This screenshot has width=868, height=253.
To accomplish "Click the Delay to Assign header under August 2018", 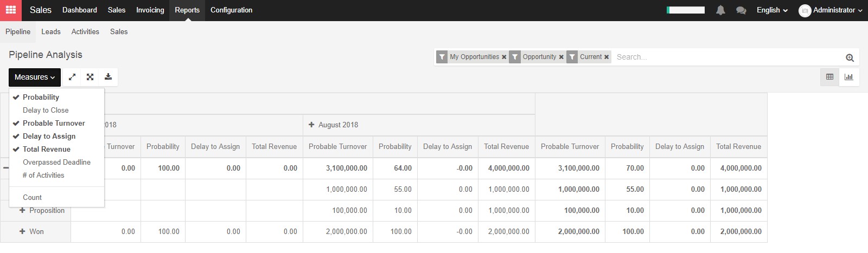I will pos(448,146).
